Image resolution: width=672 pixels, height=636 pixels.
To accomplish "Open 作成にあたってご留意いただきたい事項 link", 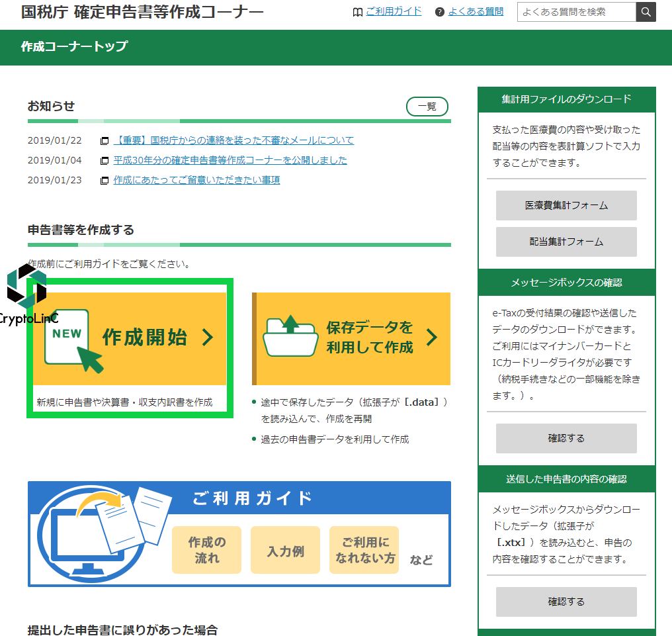I will tap(196, 180).
